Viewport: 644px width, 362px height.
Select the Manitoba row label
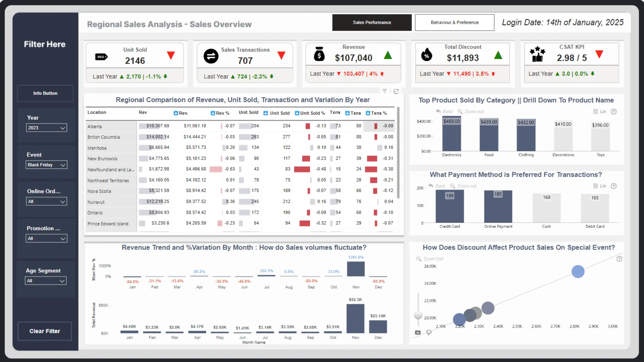tap(97, 148)
